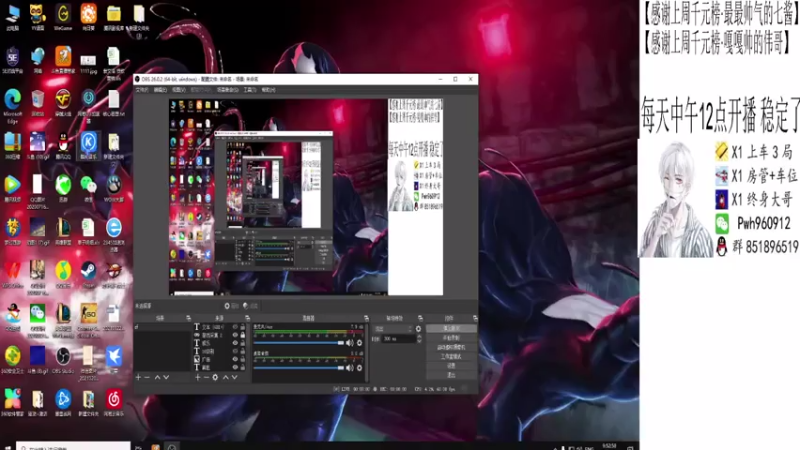Click 工作室模式 studio mode button

pos(451,356)
